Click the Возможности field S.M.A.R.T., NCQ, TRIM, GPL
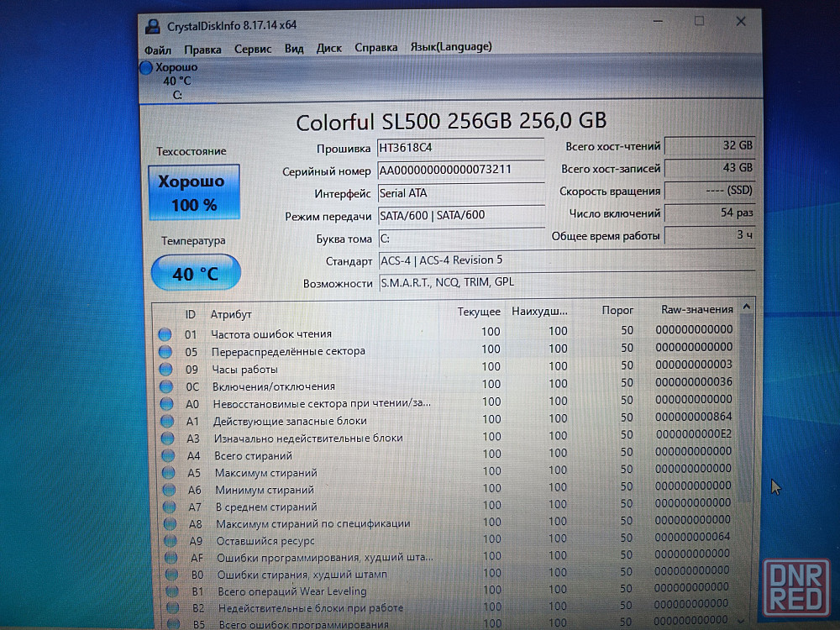The image size is (840, 630). pyautogui.click(x=567, y=282)
